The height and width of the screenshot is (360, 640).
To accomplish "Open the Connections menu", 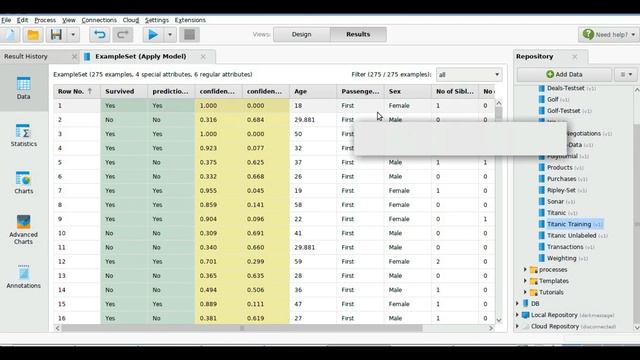I will (x=99, y=20).
